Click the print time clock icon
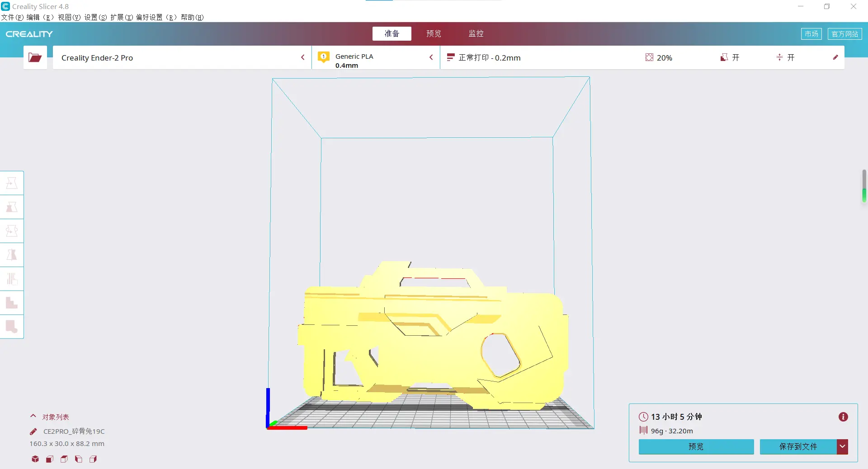868x469 pixels. tap(643, 417)
